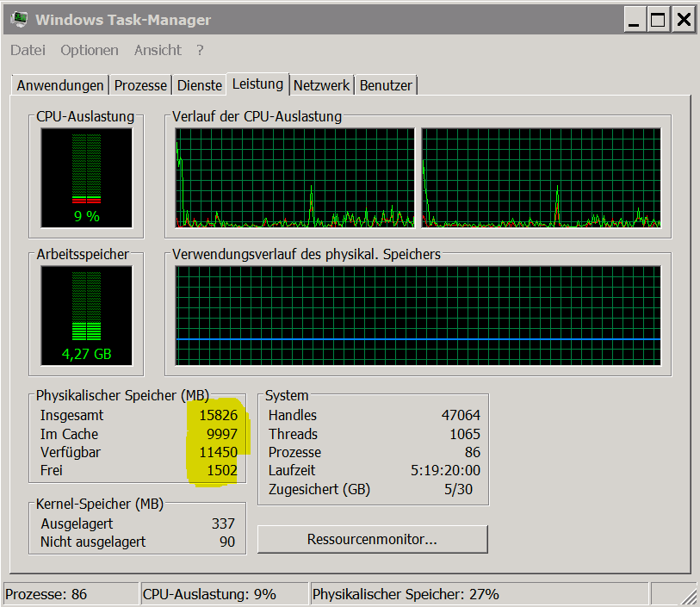Screen dimensions: 700x607
Task: Click the Physikalischer Speicher (MB) group heading
Action: (x=123, y=395)
